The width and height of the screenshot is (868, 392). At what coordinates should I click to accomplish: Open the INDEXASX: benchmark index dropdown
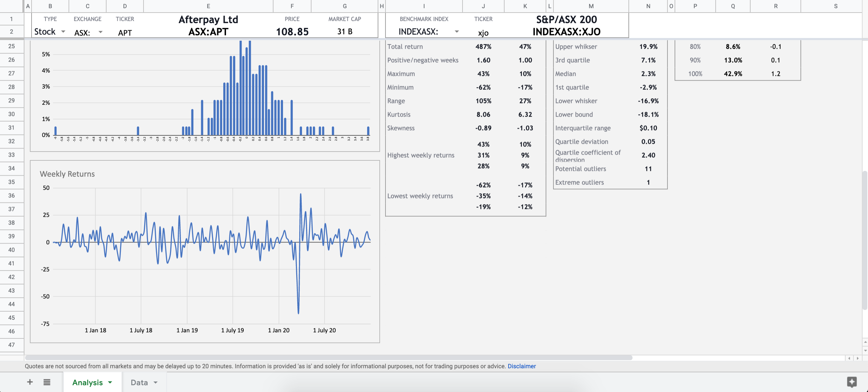tap(457, 32)
